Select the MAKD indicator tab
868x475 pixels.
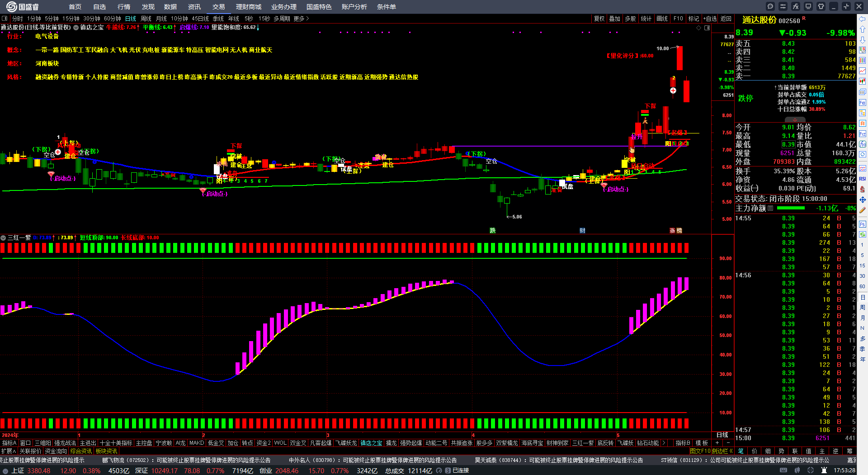(x=197, y=443)
